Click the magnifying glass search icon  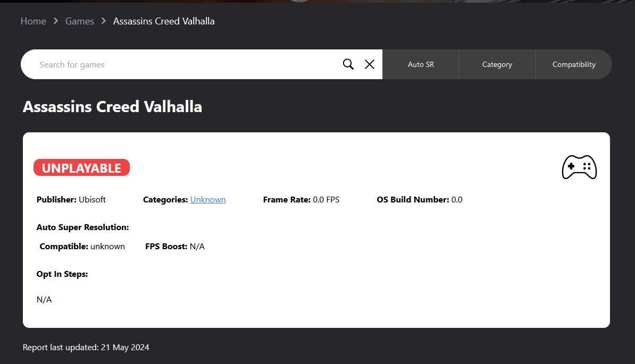point(348,64)
